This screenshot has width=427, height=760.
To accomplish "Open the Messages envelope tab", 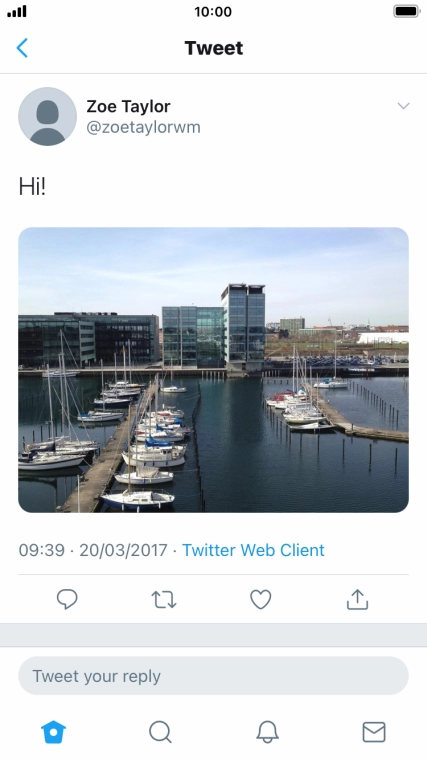I will pyautogui.click(x=374, y=732).
